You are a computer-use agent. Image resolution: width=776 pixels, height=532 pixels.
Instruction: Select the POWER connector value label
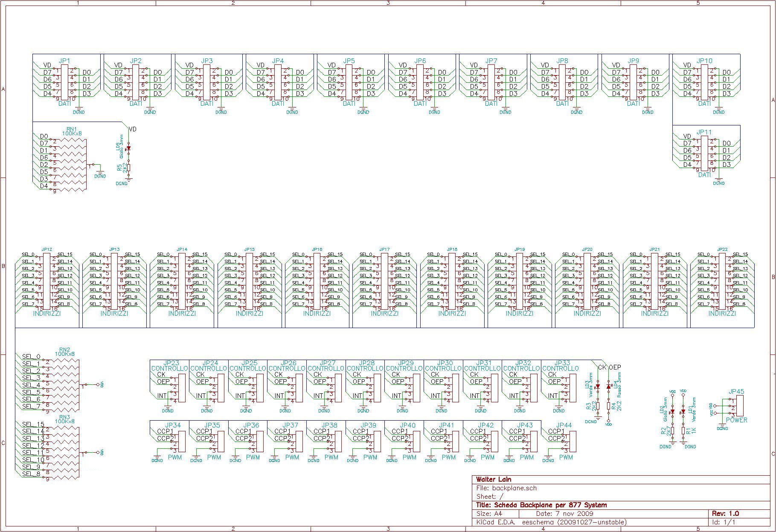[737, 420]
